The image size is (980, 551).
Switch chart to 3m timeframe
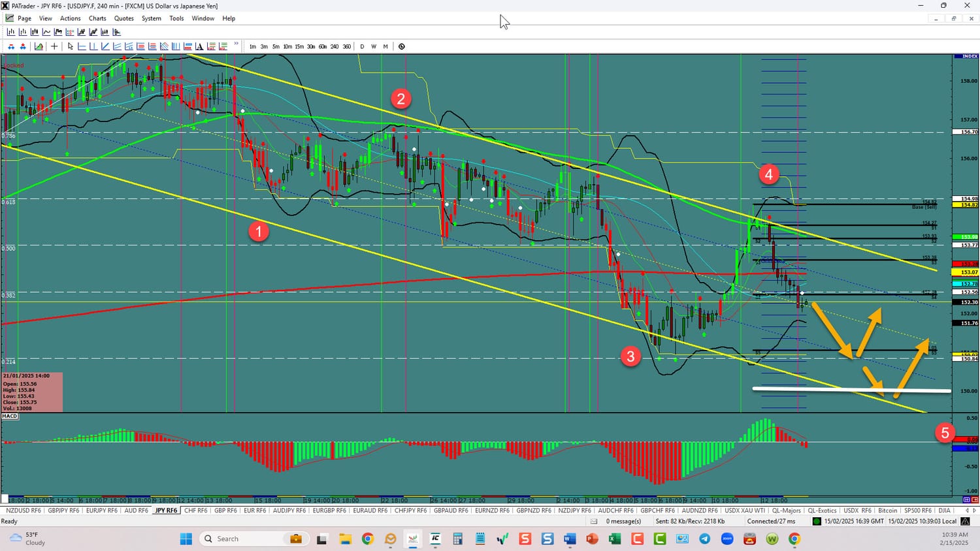264,46
